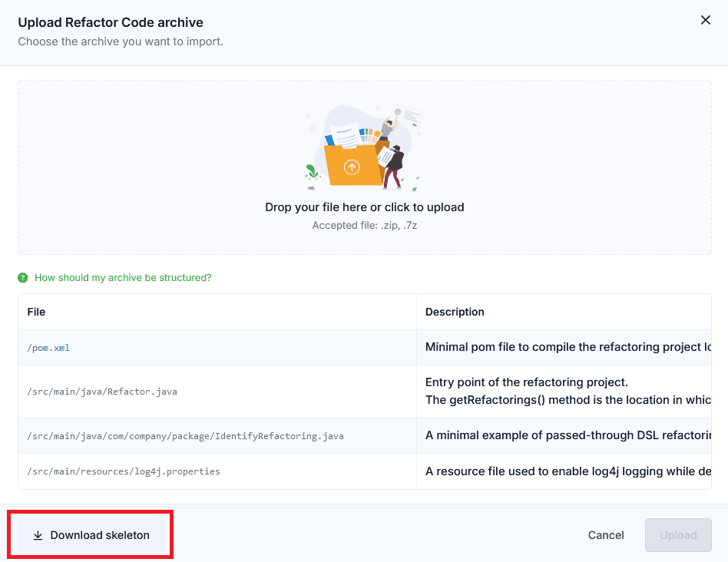Click the log4j logging resource description cell
The image size is (728, 562).
(564, 471)
